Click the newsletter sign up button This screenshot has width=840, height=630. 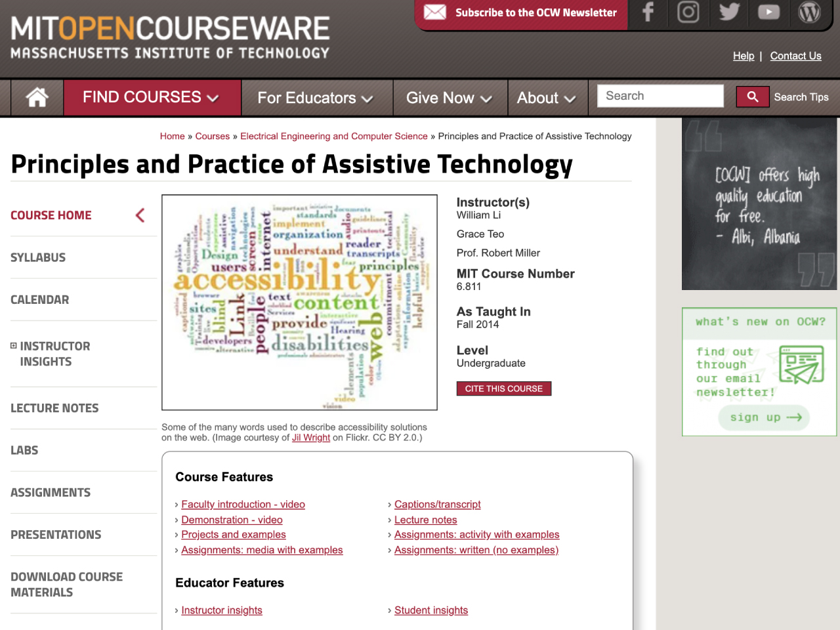click(764, 417)
